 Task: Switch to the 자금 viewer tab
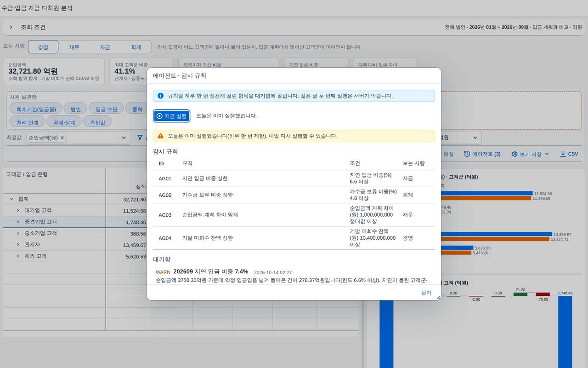[x=105, y=47]
